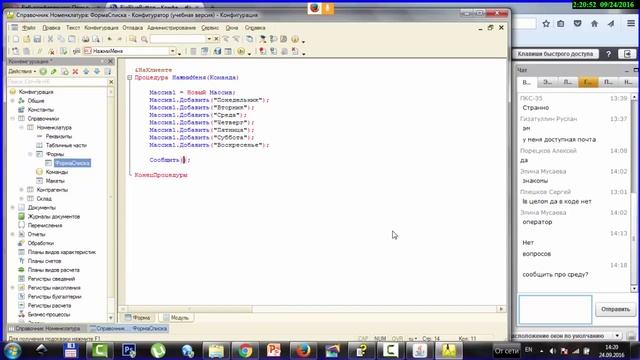Collapse the Справочники tree node
This screenshot has width=640, height=360.
pyautogui.click(x=13, y=119)
